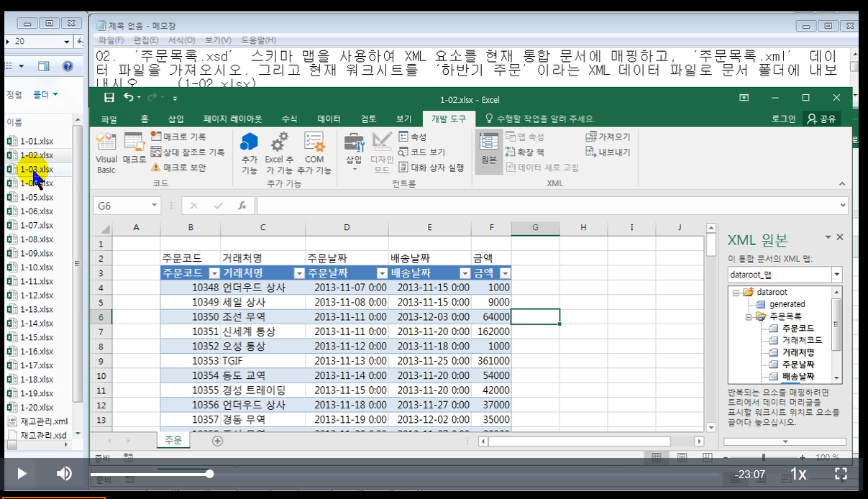Click 매크로 보안 warning icon
The height and width of the screenshot is (499, 868).
[x=155, y=168]
